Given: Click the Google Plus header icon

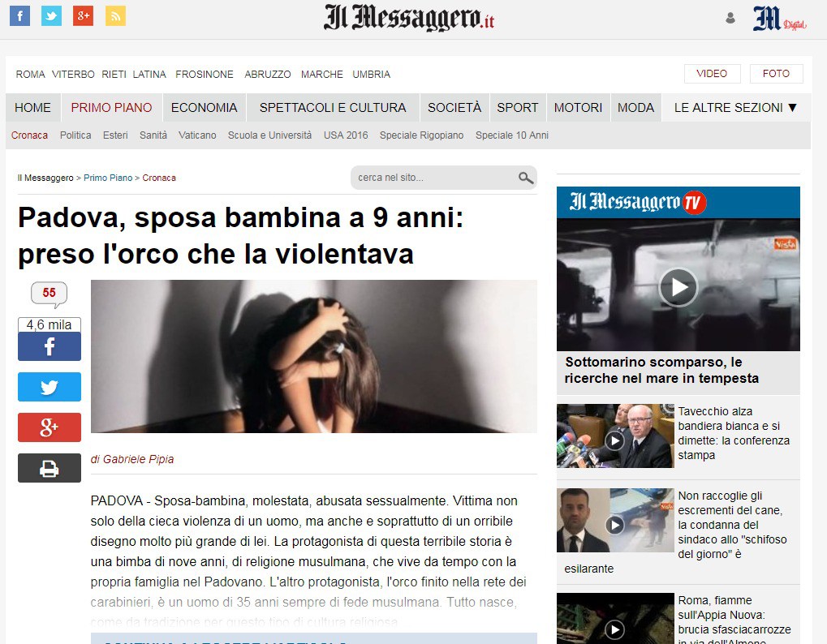Looking at the screenshot, I should pyautogui.click(x=83, y=15).
